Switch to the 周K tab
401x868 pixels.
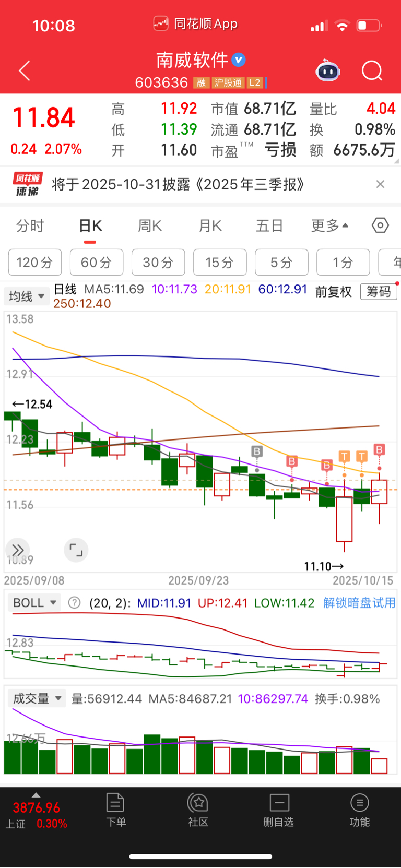[x=150, y=225]
